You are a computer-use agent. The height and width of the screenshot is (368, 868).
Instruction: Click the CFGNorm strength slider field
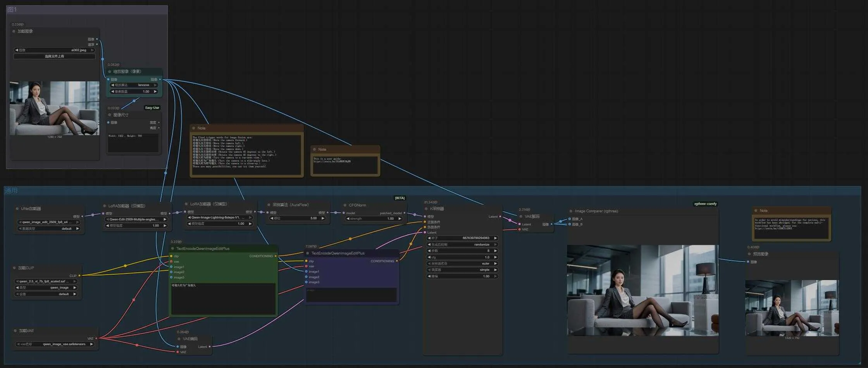[374, 218]
